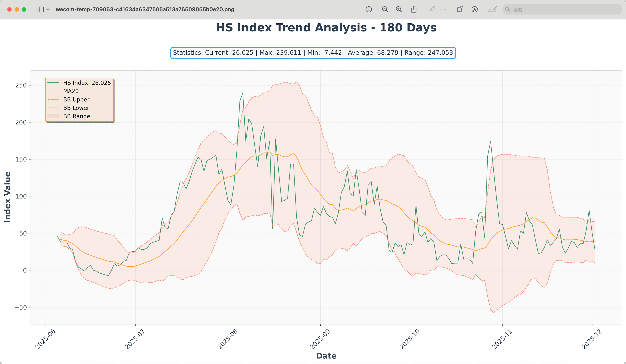Enter full screen with green button
626x364 pixels.
click(x=24, y=9)
